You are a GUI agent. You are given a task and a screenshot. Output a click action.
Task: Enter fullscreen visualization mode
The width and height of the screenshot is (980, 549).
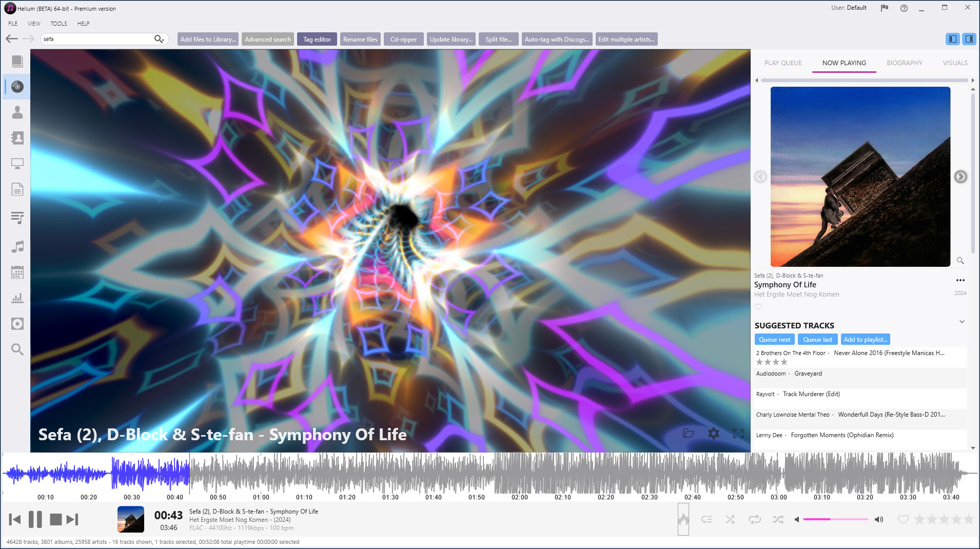(x=738, y=434)
